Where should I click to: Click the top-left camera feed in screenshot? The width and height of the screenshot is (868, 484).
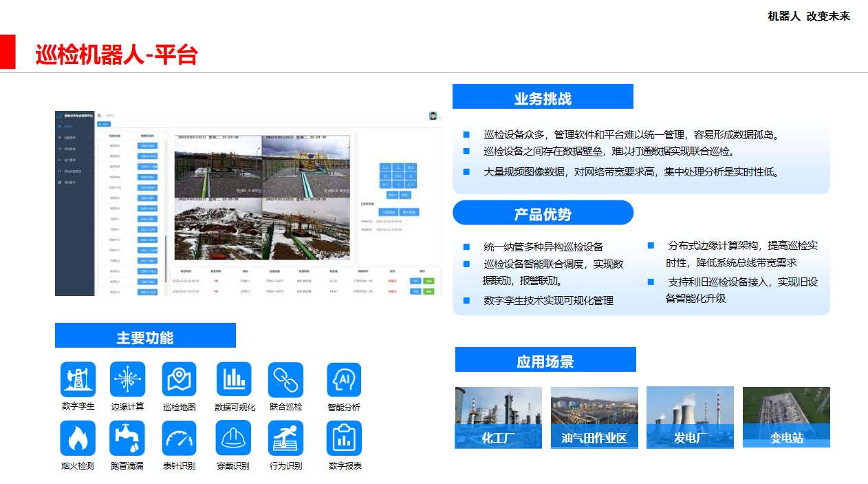point(217,166)
